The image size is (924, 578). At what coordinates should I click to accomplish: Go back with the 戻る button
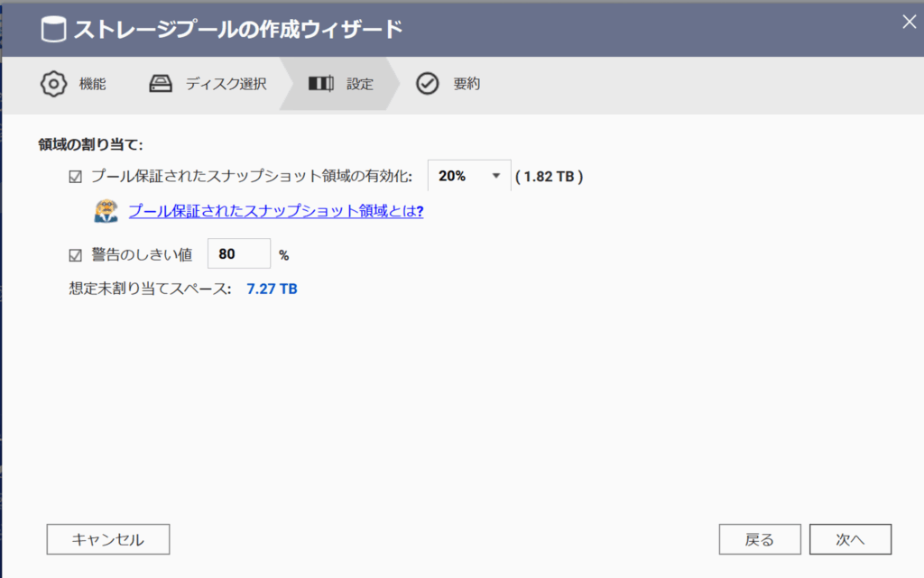pyautogui.click(x=759, y=539)
